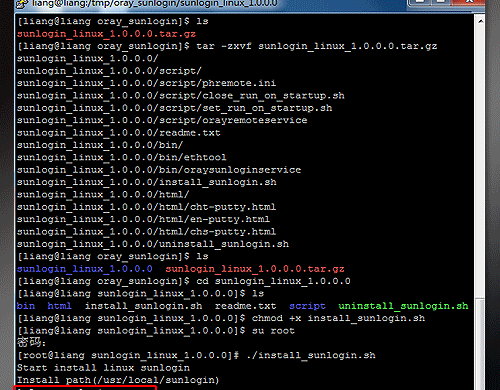This screenshot has width=500, height=390.
Task: Click the Start install linux sunlogin line
Action: point(103,368)
